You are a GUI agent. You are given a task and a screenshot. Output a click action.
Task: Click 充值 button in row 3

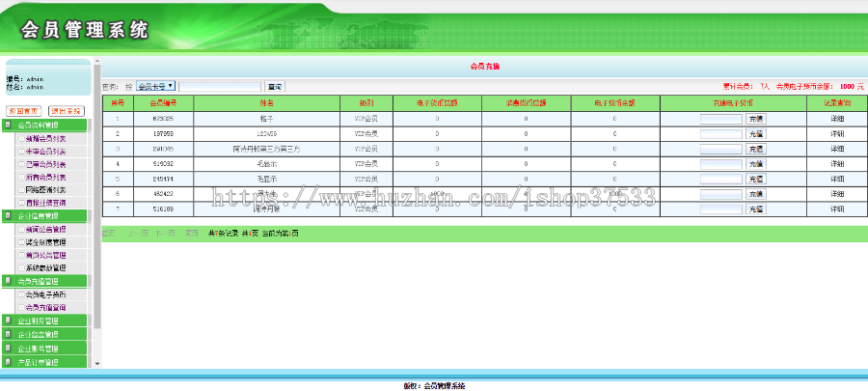pyautogui.click(x=756, y=149)
